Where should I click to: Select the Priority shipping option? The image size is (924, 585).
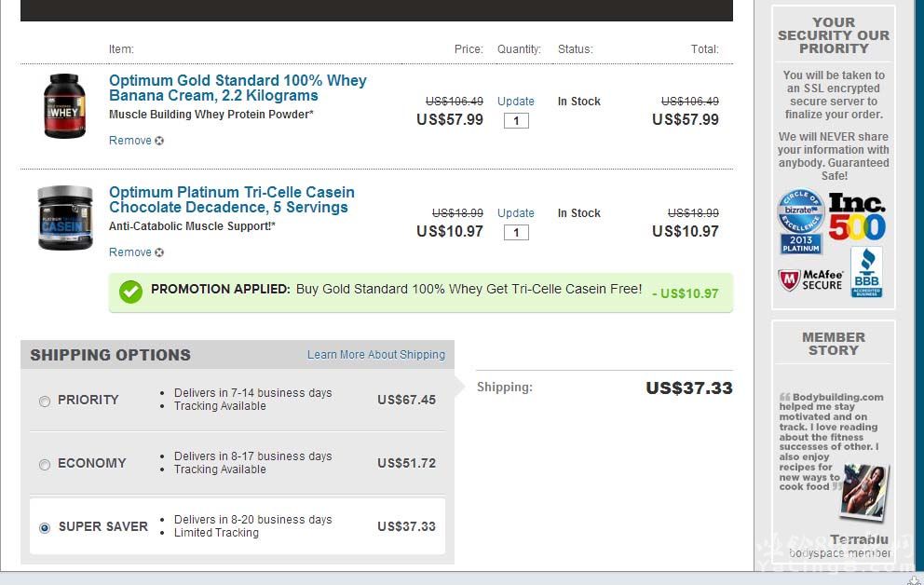45,401
